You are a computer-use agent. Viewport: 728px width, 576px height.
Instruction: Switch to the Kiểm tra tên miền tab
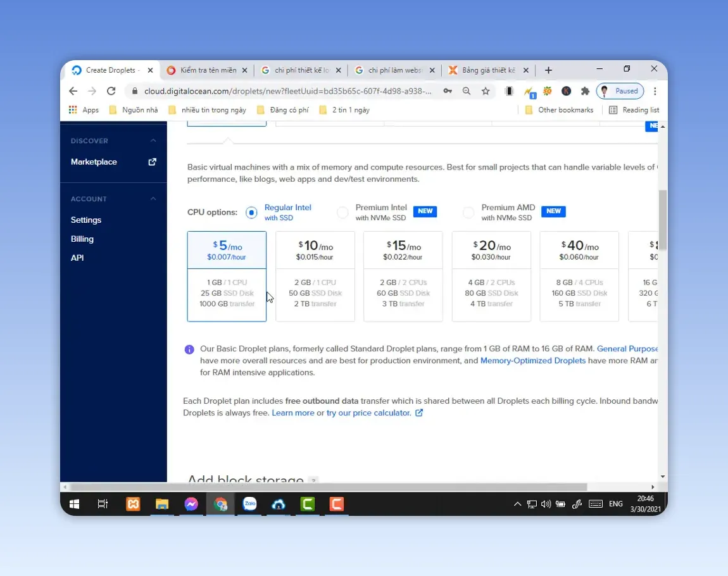click(x=208, y=70)
